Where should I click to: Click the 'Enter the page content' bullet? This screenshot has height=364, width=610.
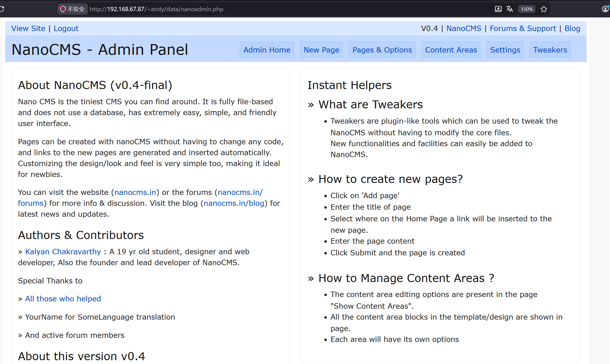click(x=372, y=241)
